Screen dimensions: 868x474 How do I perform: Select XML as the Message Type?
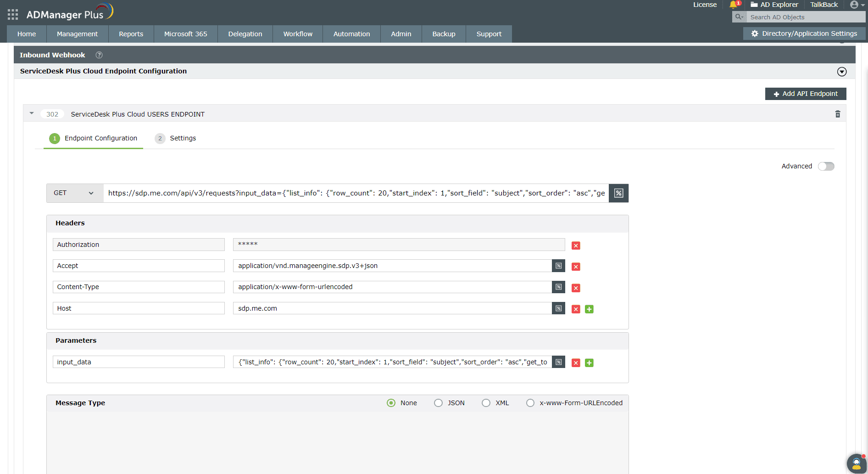tap(486, 403)
